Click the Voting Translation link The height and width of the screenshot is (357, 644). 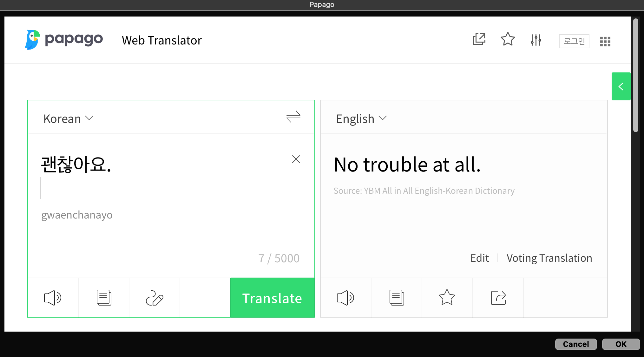[x=549, y=258]
